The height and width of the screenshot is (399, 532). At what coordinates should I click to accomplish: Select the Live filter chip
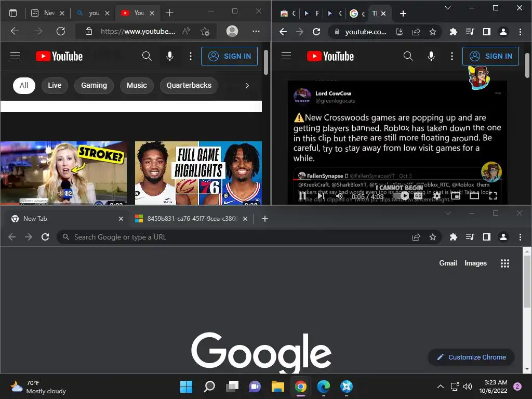pos(55,85)
